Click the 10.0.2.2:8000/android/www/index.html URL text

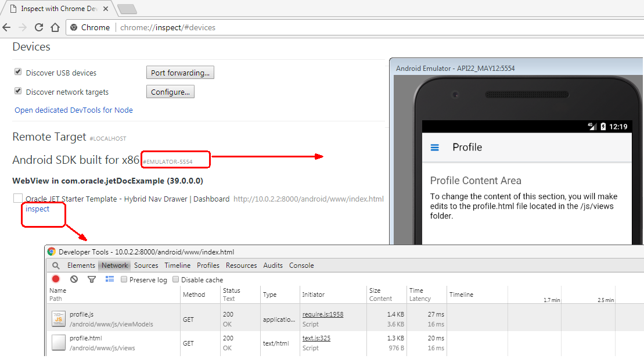(308, 199)
